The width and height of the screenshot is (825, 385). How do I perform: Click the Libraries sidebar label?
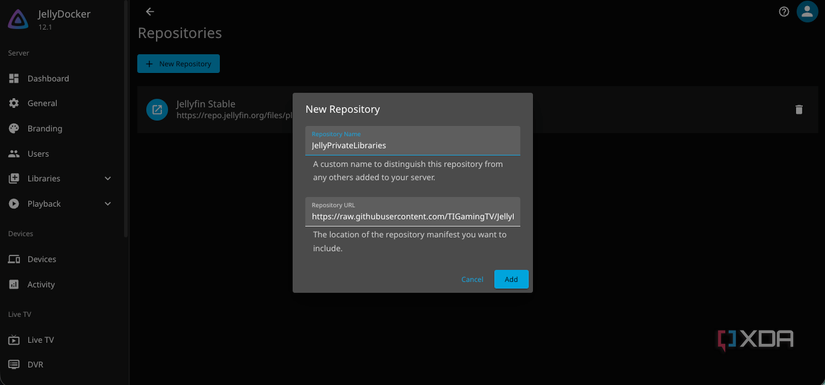tap(44, 178)
